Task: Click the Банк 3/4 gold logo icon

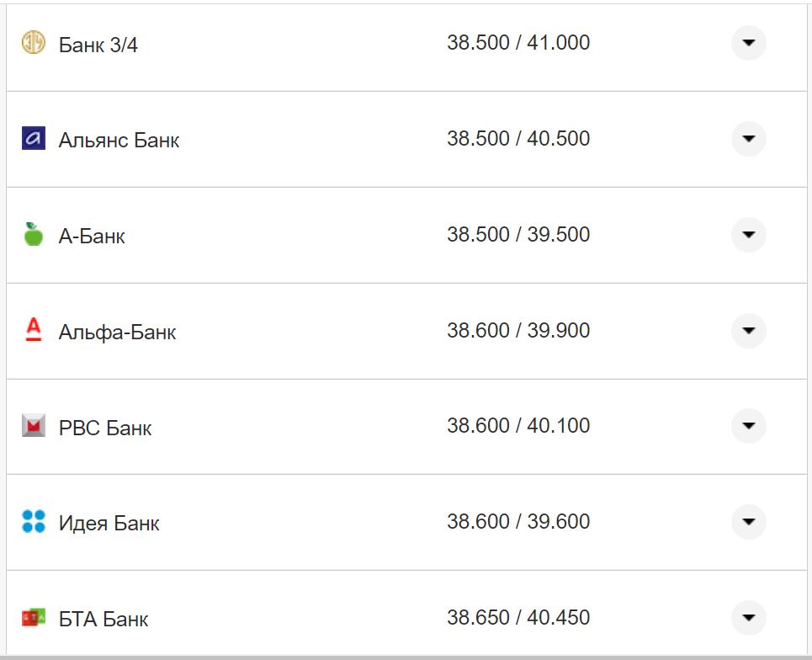Action: 33,43
